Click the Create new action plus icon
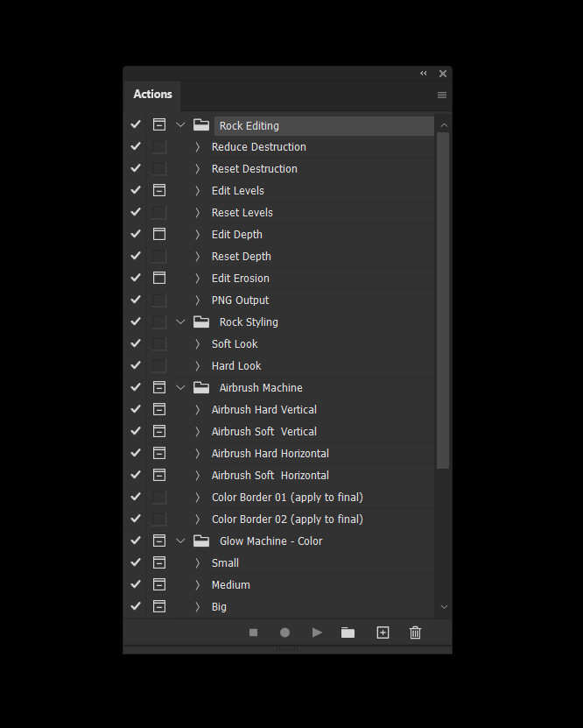The width and height of the screenshot is (583, 728). pyautogui.click(x=383, y=633)
